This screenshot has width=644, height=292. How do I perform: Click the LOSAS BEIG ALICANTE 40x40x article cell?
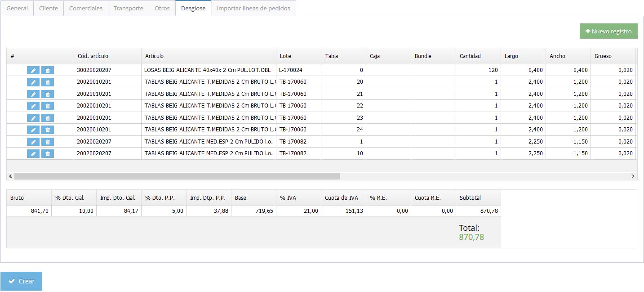point(209,70)
